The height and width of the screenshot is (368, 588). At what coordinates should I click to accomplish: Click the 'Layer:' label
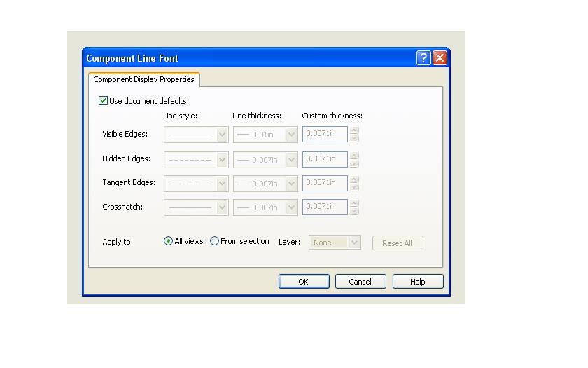click(x=290, y=242)
